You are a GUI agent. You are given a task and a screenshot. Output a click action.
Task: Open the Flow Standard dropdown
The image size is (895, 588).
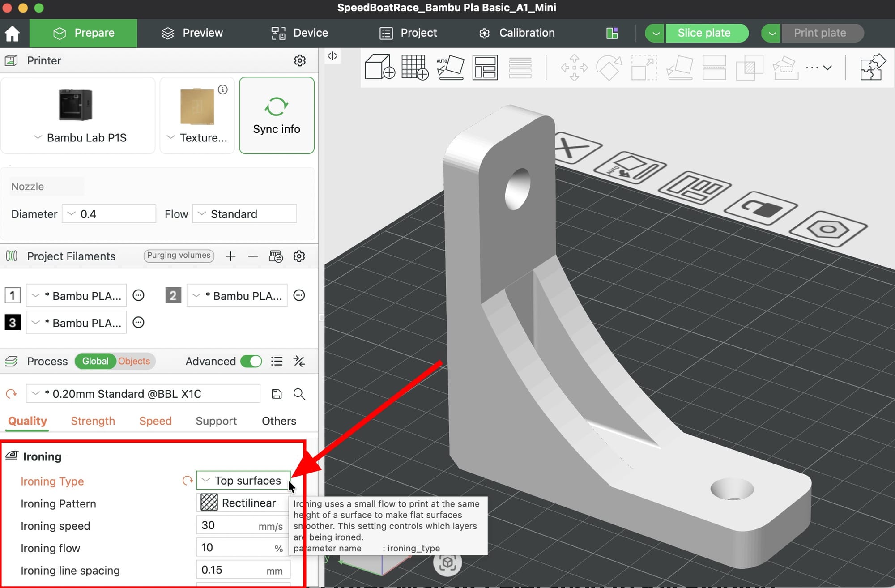point(244,214)
